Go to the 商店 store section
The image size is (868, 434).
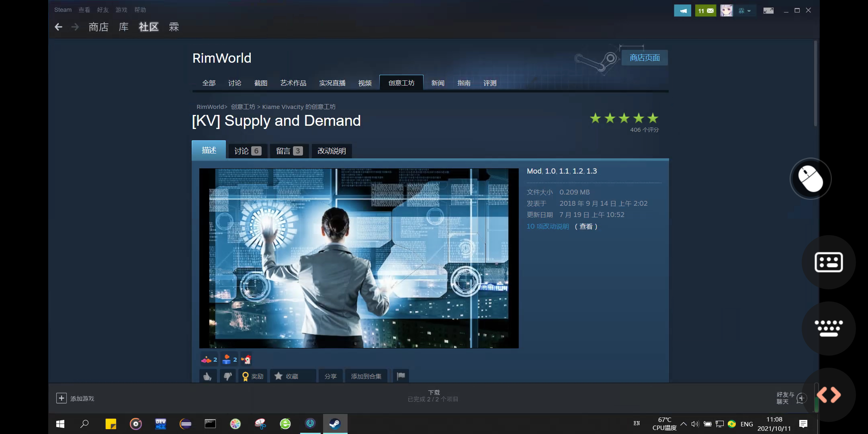pos(99,27)
